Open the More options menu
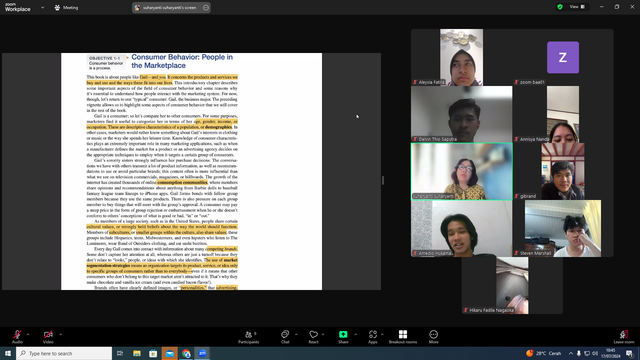This screenshot has width=640, height=360. click(x=433, y=337)
